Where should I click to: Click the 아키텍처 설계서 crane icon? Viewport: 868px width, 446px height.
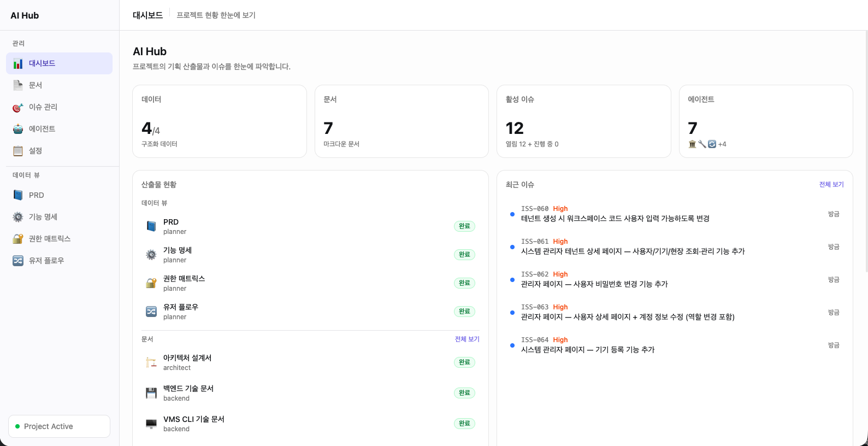pos(151,362)
